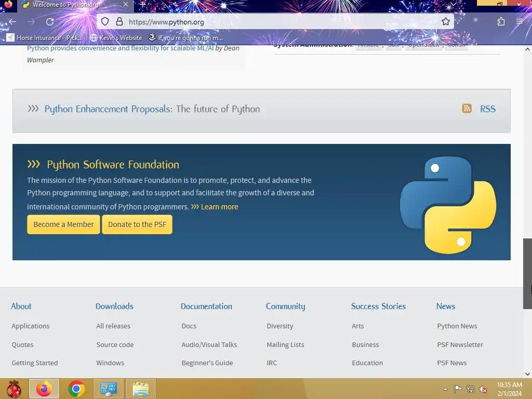Image resolution: width=532 pixels, height=399 pixels.
Task: Open the Firefox extensions icon
Action: point(501,22)
